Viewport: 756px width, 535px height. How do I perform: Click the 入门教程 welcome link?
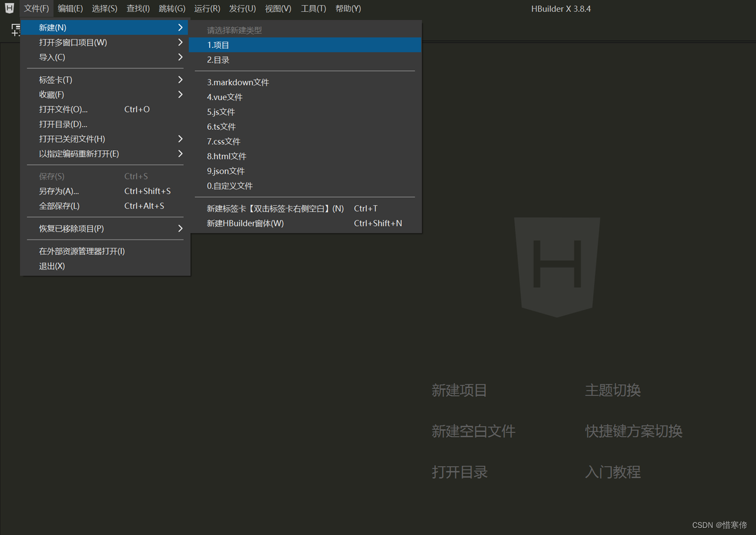click(613, 472)
